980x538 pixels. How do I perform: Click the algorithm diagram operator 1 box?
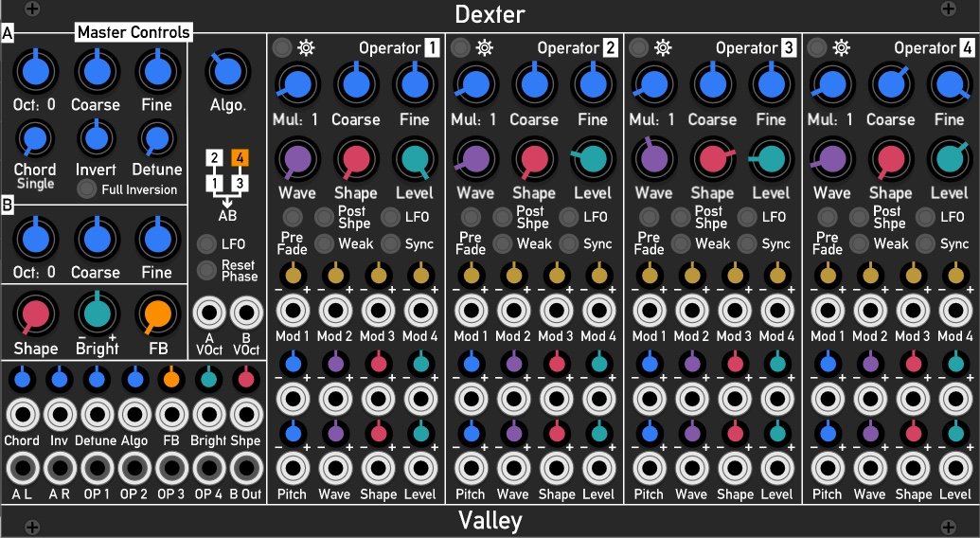(x=214, y=184)
